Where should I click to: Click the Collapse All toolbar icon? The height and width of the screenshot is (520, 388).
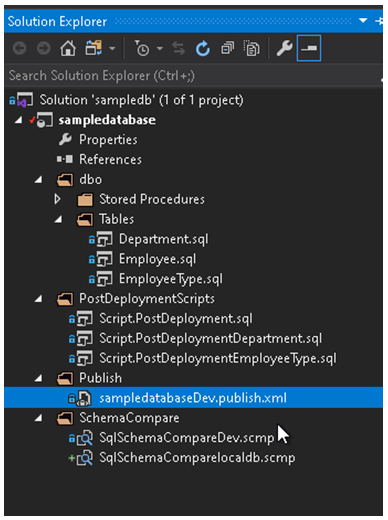click(228, 49)
